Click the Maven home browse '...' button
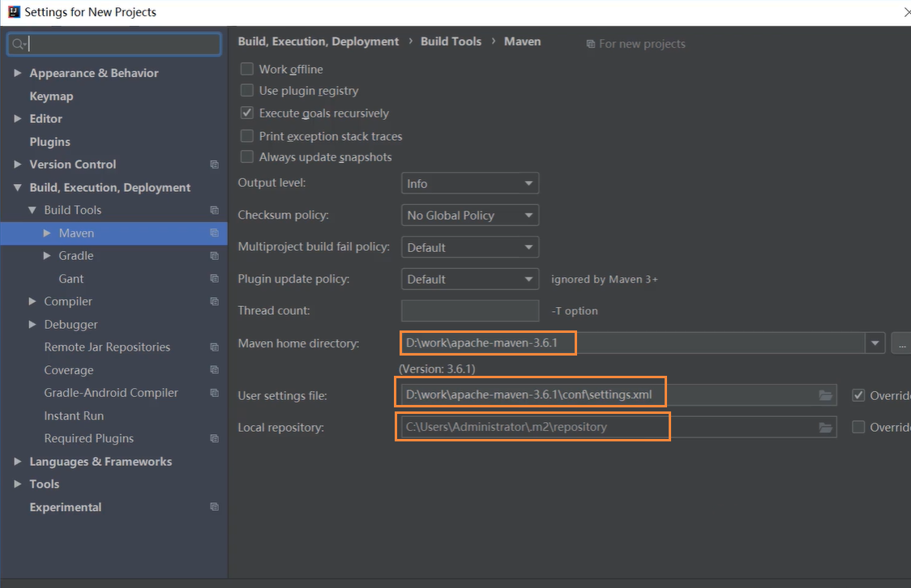 tap(902, 343)
